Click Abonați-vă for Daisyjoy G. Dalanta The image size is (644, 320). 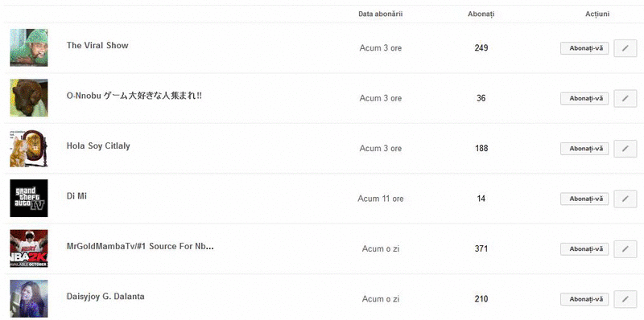click(x=584, y=299)
